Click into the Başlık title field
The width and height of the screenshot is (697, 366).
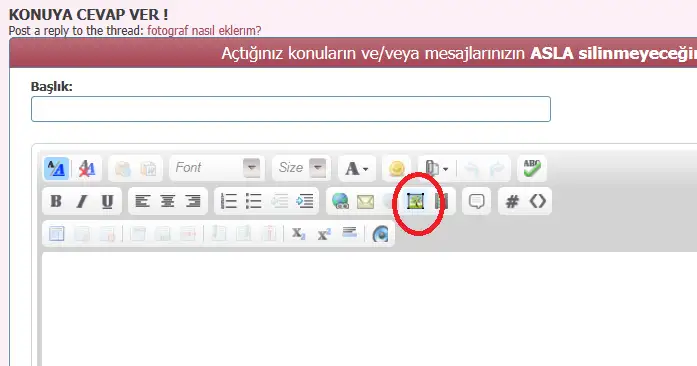(291, 109)
